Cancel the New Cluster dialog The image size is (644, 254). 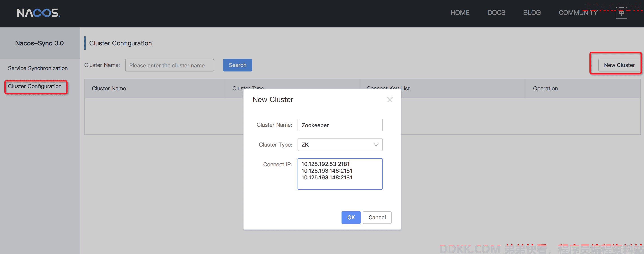tap(377, 217)
